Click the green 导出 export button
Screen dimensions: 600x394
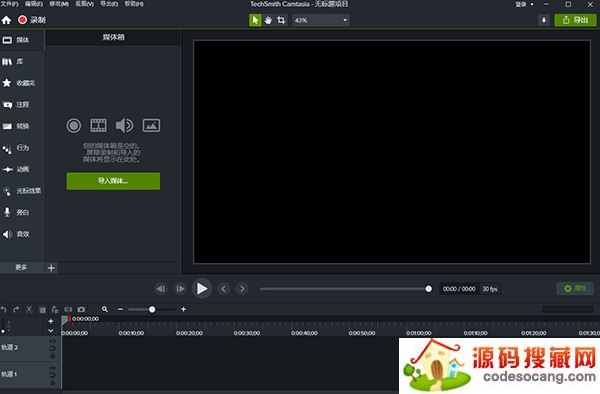pyautogui.click(x=575, y=20)
